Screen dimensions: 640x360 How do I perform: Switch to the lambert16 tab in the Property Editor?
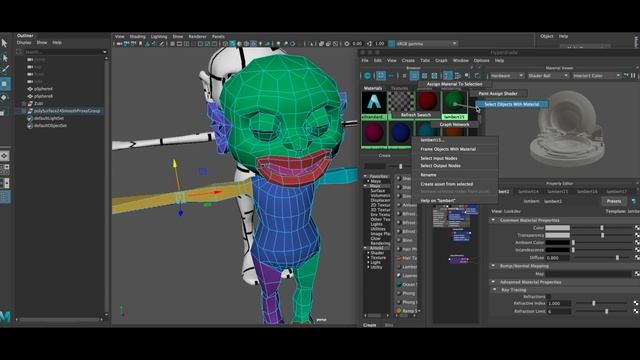click(x=587, y=191)
